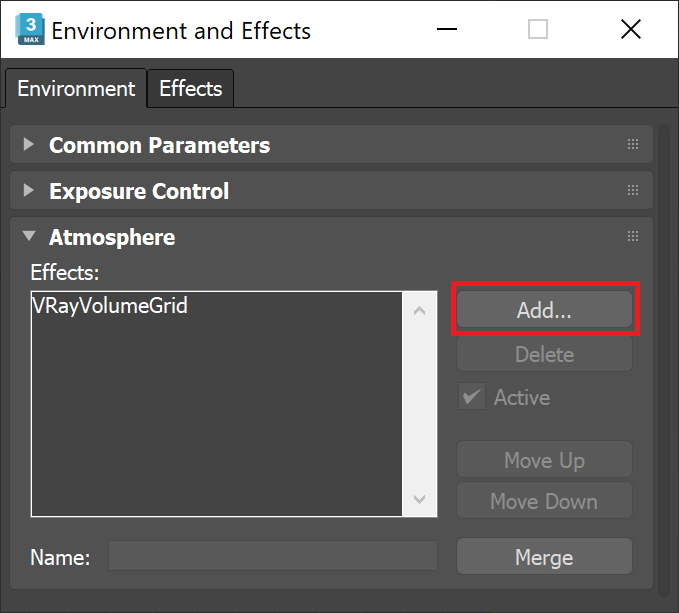
Task: Click the Atmosphere rollout grip icon
Action: pyautogui.click(x=633, y=236)
